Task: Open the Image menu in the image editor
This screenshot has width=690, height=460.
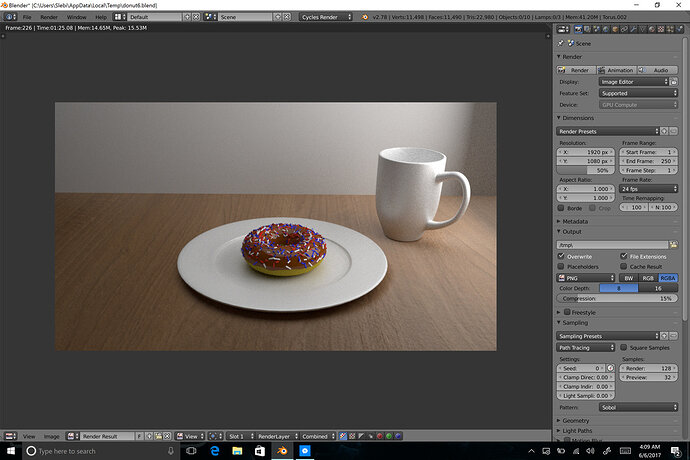Action: 51,436
